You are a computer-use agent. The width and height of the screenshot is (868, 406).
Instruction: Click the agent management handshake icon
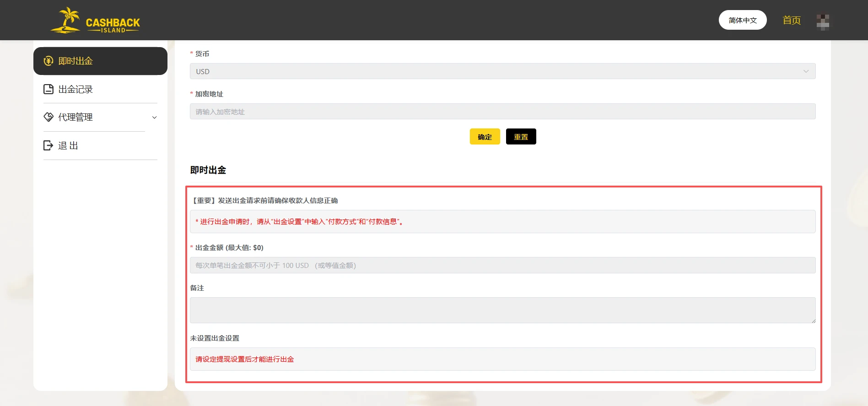[49, 117]
